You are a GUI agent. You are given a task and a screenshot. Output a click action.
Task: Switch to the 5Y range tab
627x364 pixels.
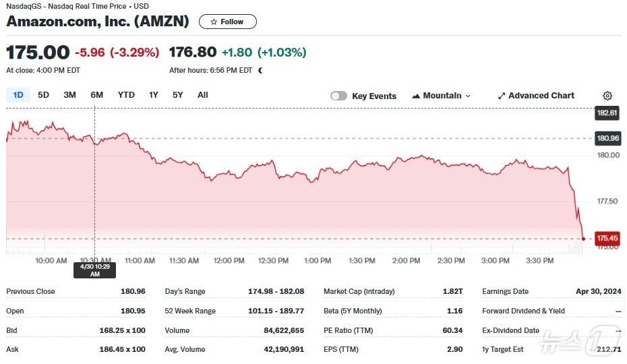pyautogui.click(x=177, y=95)
